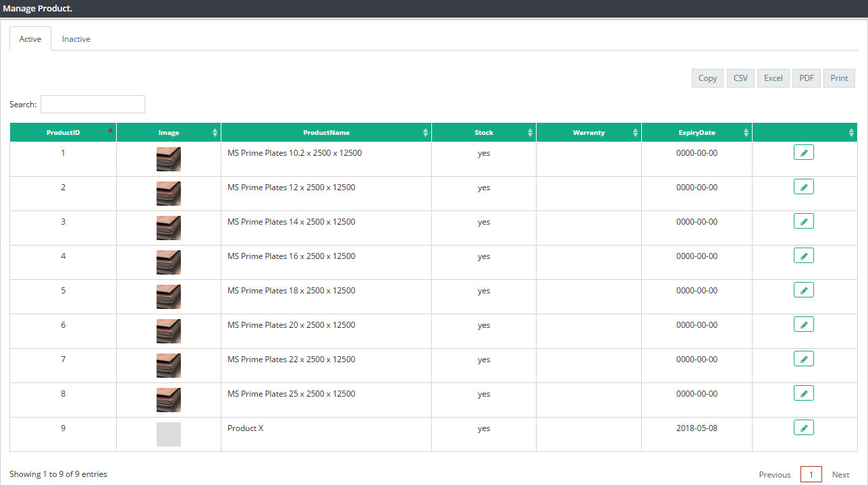The image size is (868, 485).
Task: Sort table by Image column
Action: click(169, 132)
